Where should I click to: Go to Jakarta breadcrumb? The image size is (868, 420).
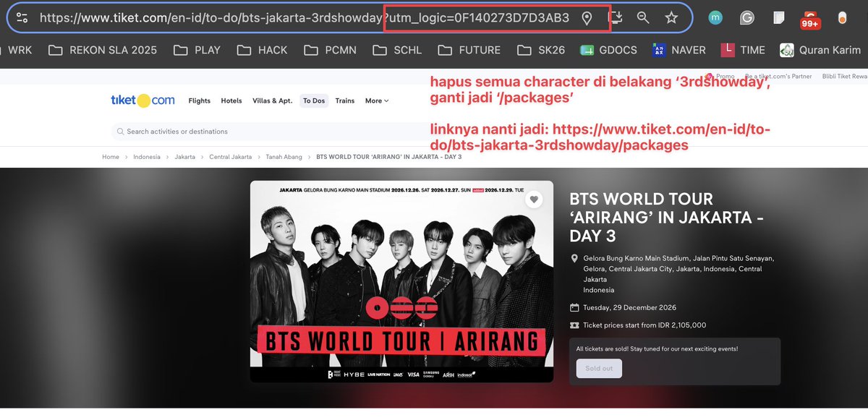tap(184, 157)
